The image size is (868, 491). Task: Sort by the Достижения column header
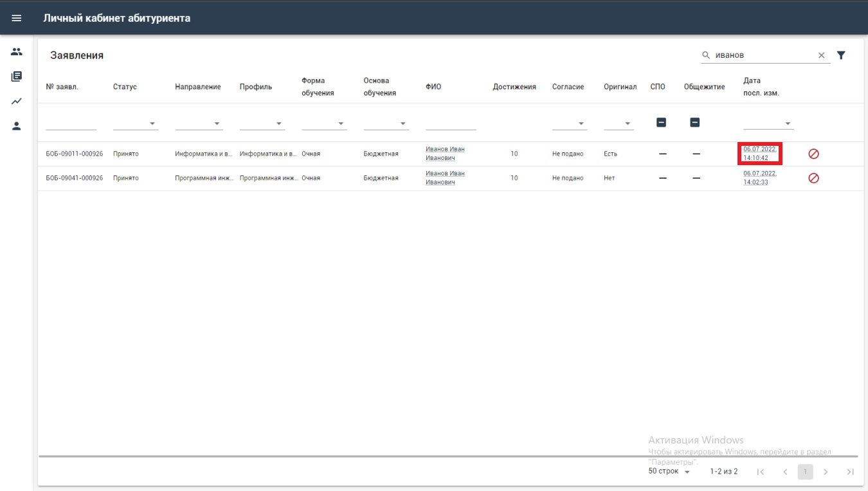click(514, 87)
